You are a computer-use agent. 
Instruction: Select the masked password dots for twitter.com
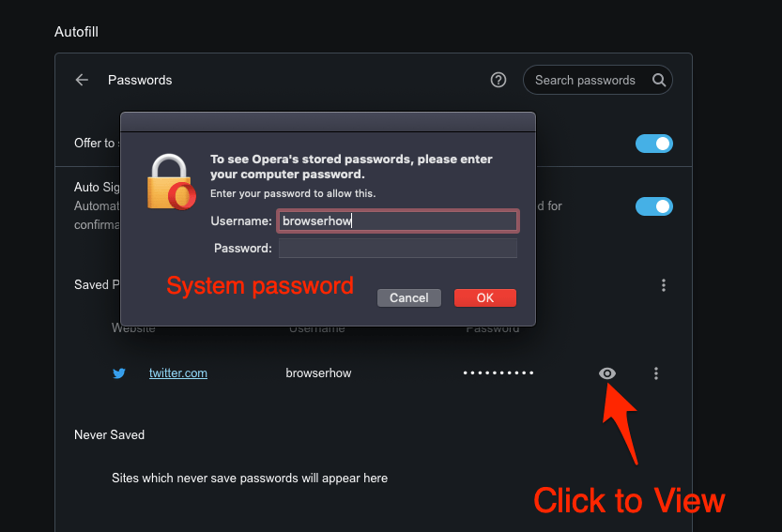pyautogui.click(x=498, y=373)
